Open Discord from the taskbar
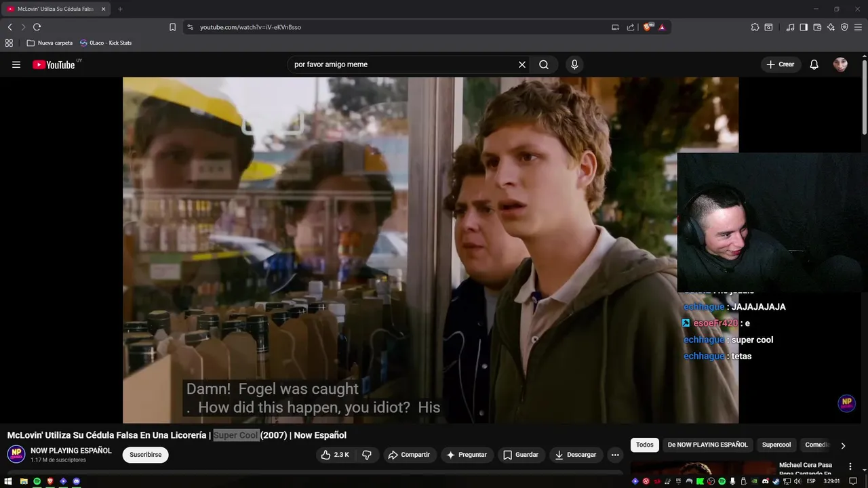Image resolution: width=868 pixels, height=488 pixels. [x=77, y=481]
